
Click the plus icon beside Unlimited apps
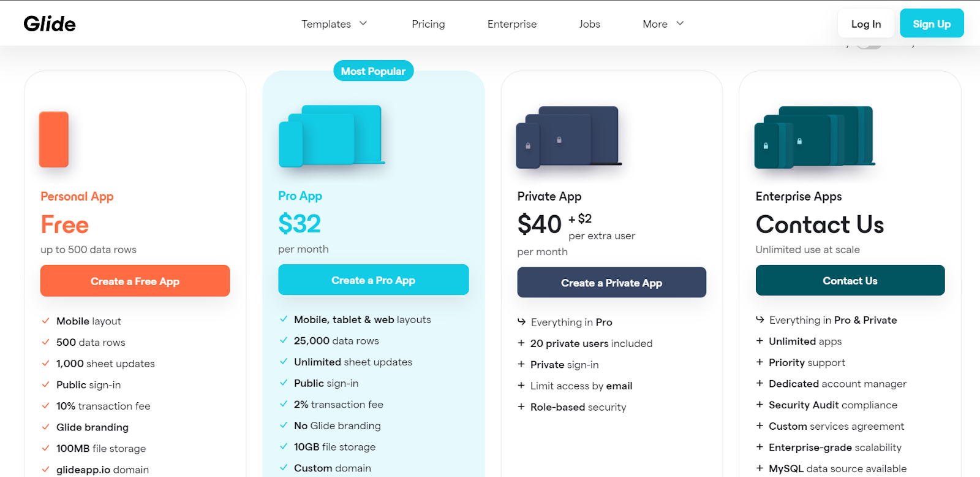(x=759, y=341)
